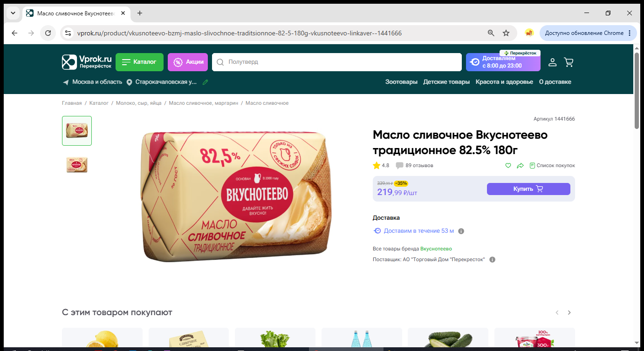The width and height of the screenshot is (644, 351).
Task: Click the Купить button
Action: click(528, 189)
